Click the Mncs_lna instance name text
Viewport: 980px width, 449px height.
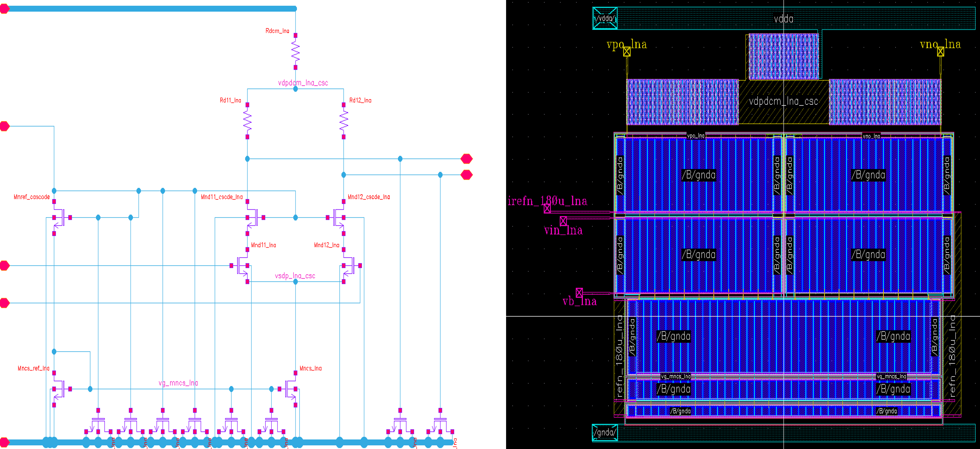coord(310,368)
